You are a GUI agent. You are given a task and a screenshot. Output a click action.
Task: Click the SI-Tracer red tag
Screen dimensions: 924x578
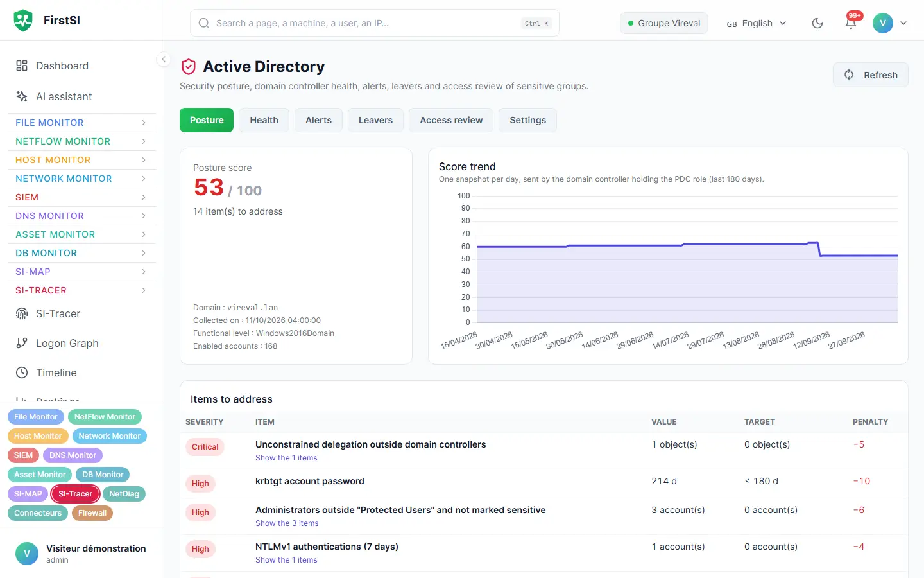pos(75,494)
